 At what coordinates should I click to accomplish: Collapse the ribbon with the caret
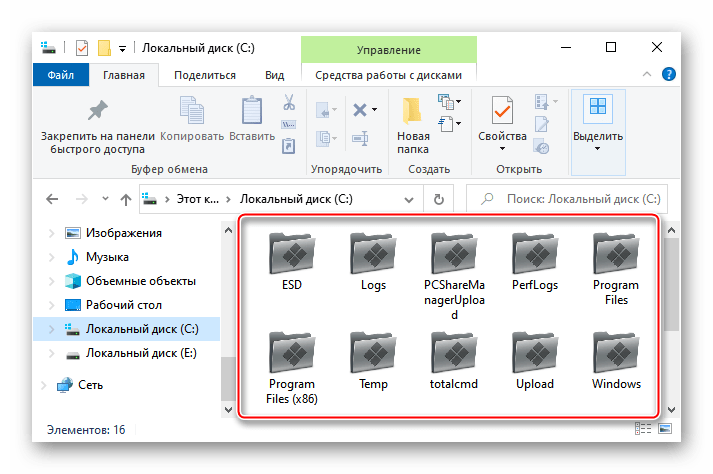[647, 74]
